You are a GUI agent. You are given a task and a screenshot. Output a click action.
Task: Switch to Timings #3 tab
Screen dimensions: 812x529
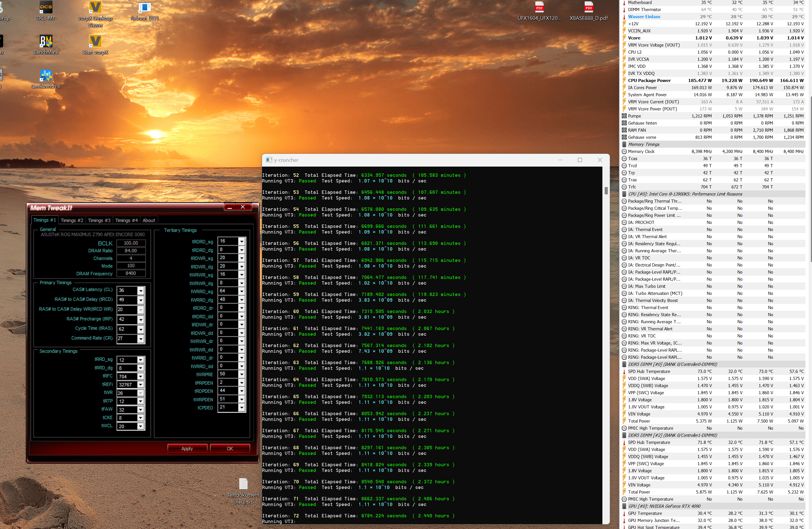pos(99,221)
